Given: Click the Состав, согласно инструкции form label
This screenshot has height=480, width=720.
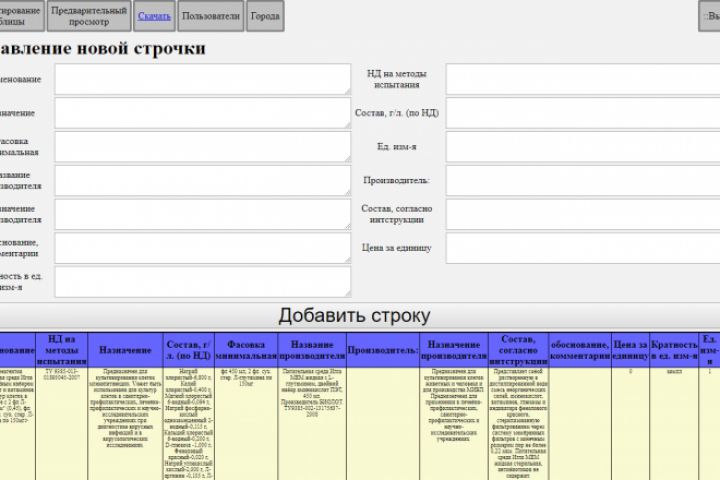Looking at the screenshot, I should (x=397, y=215).
